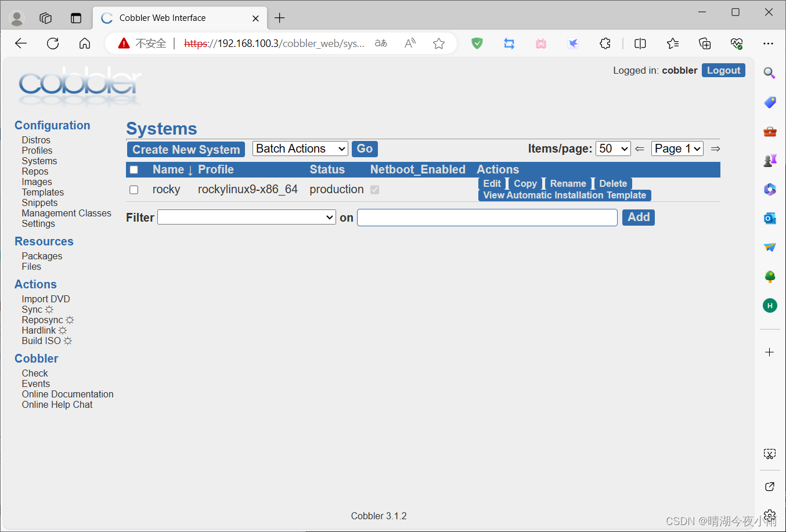The image size is (786, 532).
Task: Open browser essentials heartbeat icon
Action: [x=737, y=44]
